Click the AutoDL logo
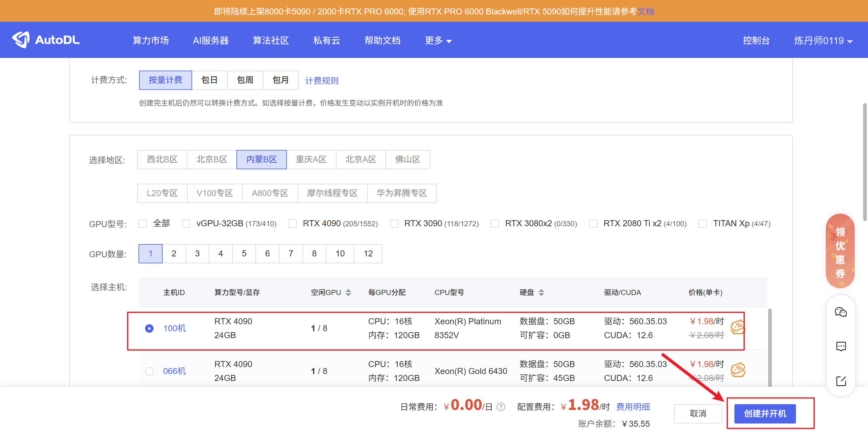Screen dimensions: 868x441 tap(46, 40)
